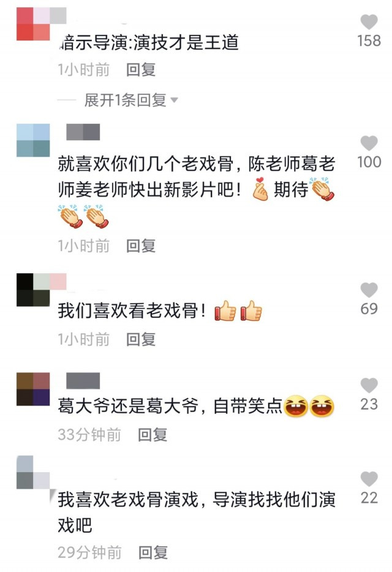Open black avatar of third commenter
Screen dimensions: 392x572
click(x=33, y=290)
